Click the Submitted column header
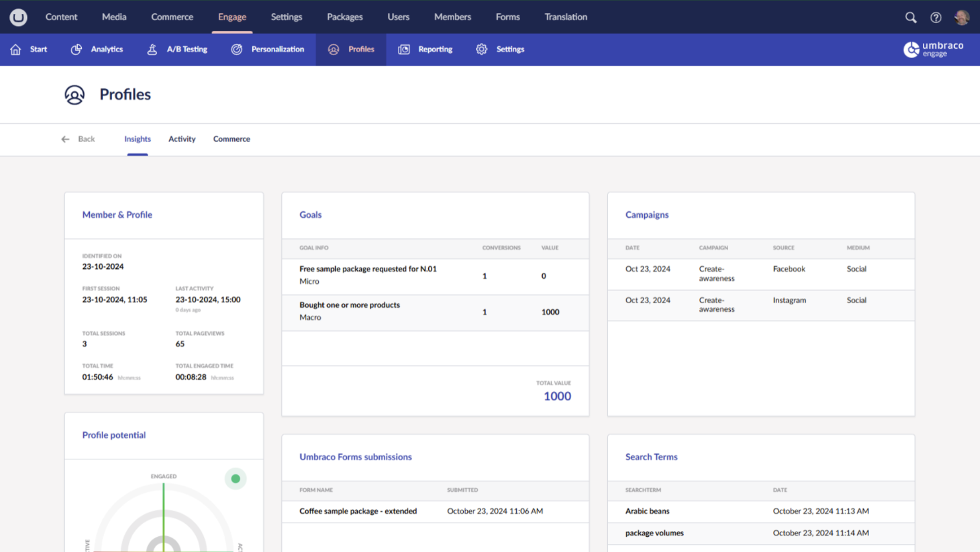Viewport: 980px width, 552px height. (x=463, y=490)
